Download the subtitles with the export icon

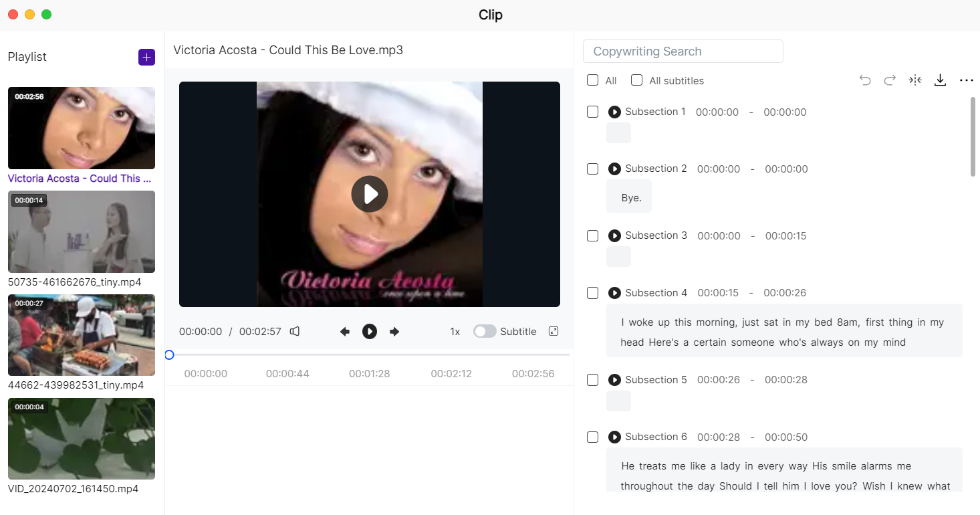(940, 80)
